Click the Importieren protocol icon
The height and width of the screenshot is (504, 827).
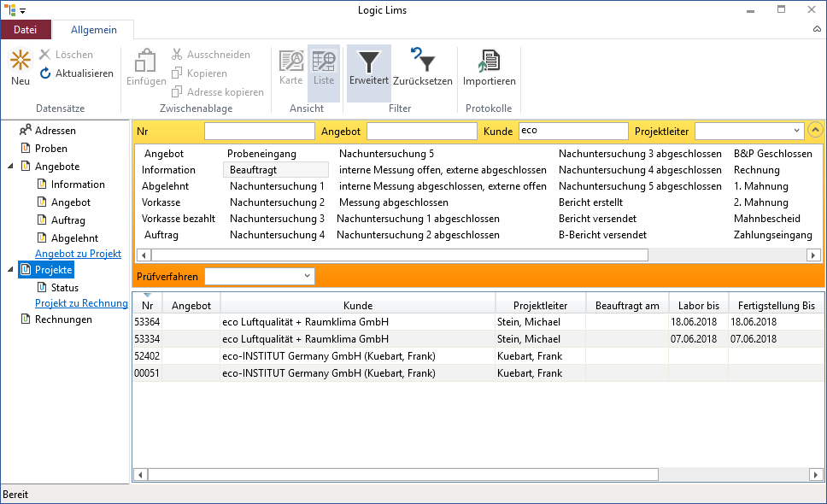(x=489, y=62)
